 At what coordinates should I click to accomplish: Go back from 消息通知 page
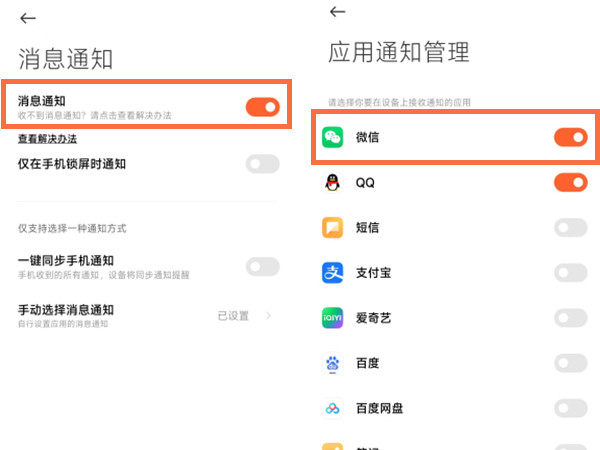click(x=28, y=18)
